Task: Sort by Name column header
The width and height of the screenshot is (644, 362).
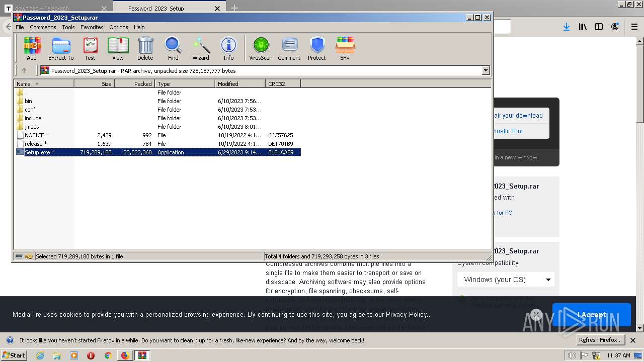Action: pos(44,84)
